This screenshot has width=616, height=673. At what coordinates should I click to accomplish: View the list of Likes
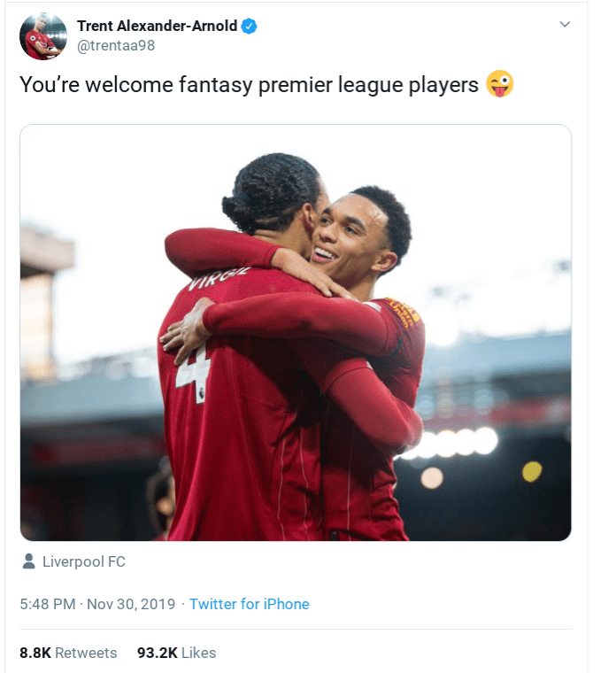[x=198, y=653]
